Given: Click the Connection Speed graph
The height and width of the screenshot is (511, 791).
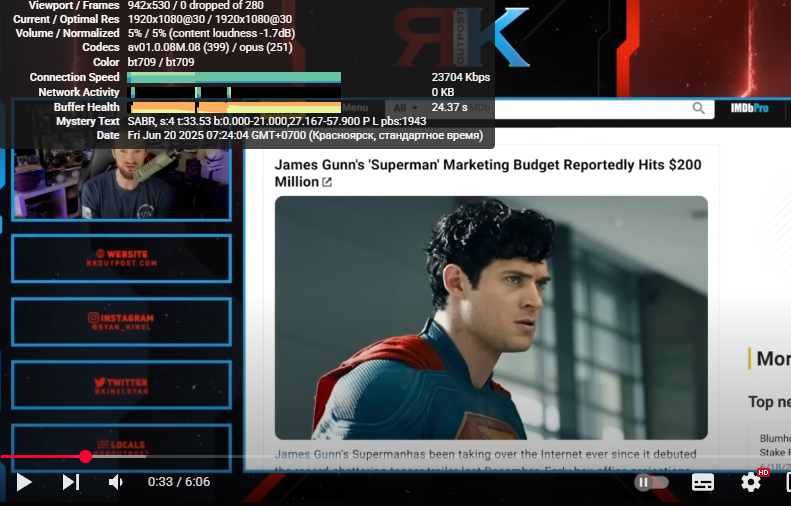Looking at the screenshot, I should point(234,77).
